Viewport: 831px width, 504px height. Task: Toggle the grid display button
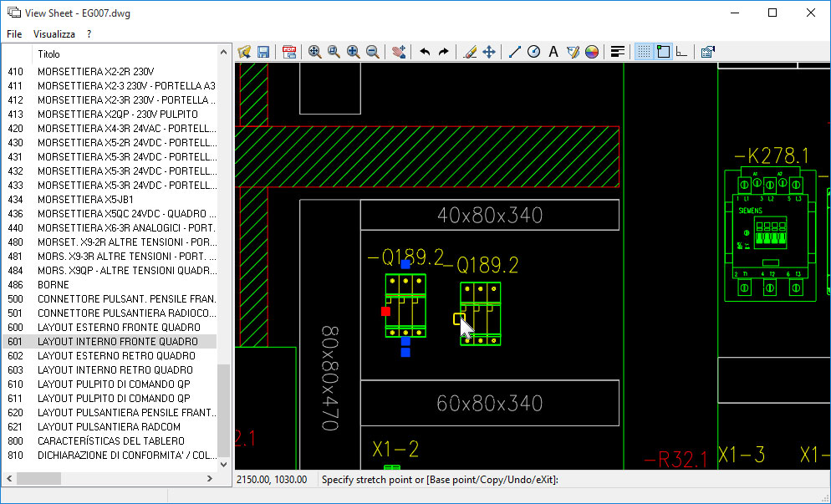pos(644,52)
